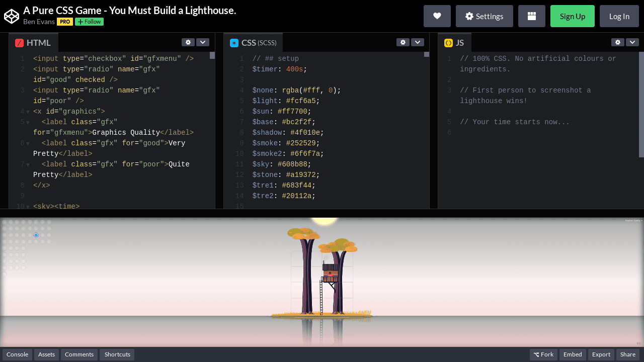Open the Share menu

[x=628, y=354]
